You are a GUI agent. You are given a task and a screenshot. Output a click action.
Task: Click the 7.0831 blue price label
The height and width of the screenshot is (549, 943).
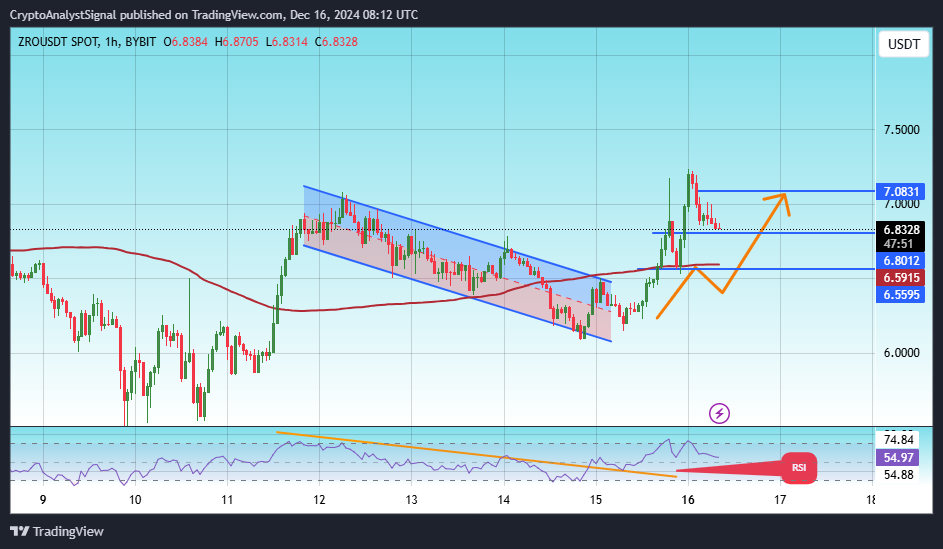(x=900, y=192)
